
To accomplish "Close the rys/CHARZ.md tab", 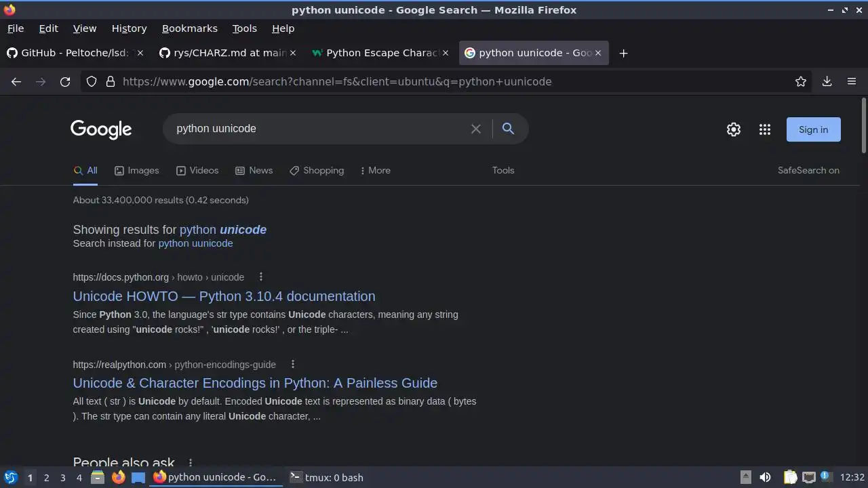I will point(293,53).
